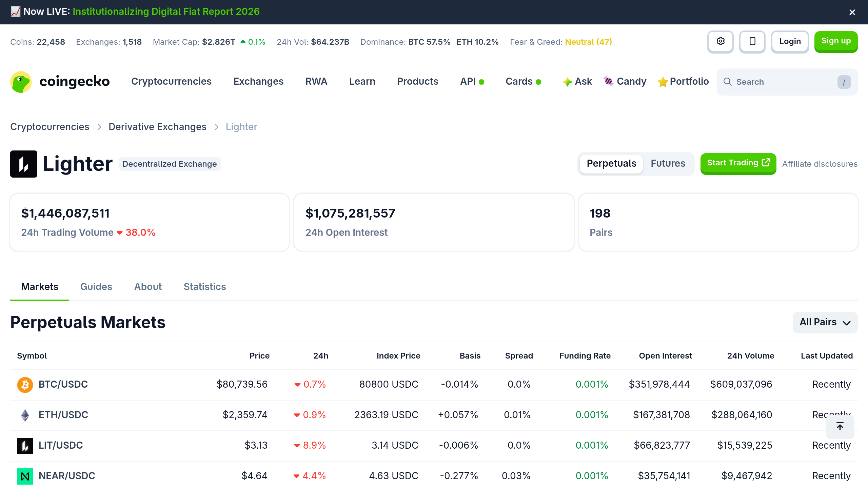The height and width of the screenshot is (488, 868).
Task: Open Ask with the sparkle icon
Action: (x=577, y=82)
